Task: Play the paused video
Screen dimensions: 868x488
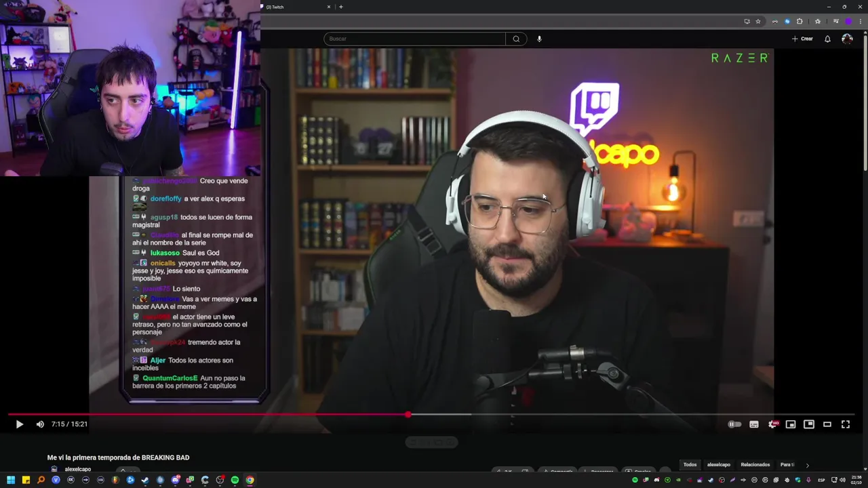Action: pos(19,424)
